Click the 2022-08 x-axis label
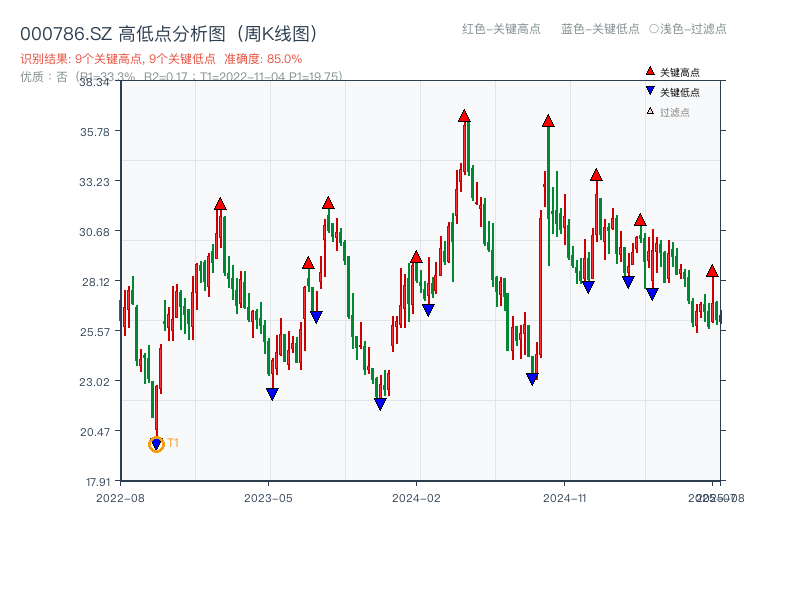This screenshot has width=800, height=600. tap(120, 498)
